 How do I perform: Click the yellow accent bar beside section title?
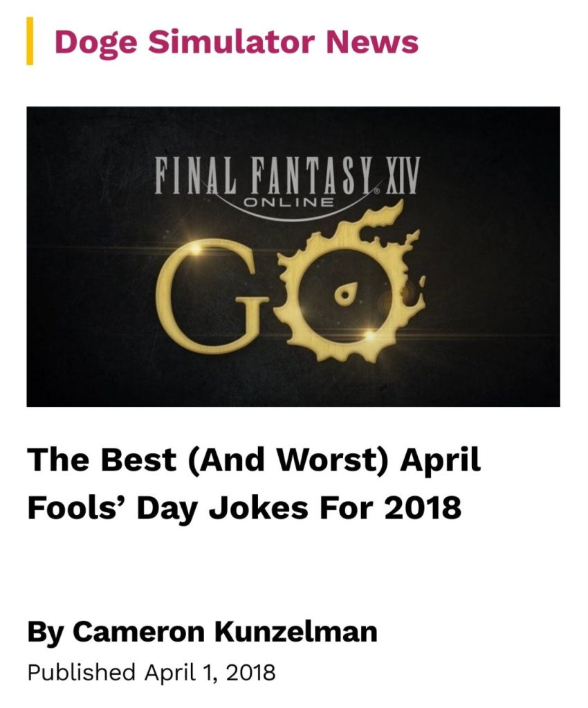pyautogui.click(x=30, y=41)
